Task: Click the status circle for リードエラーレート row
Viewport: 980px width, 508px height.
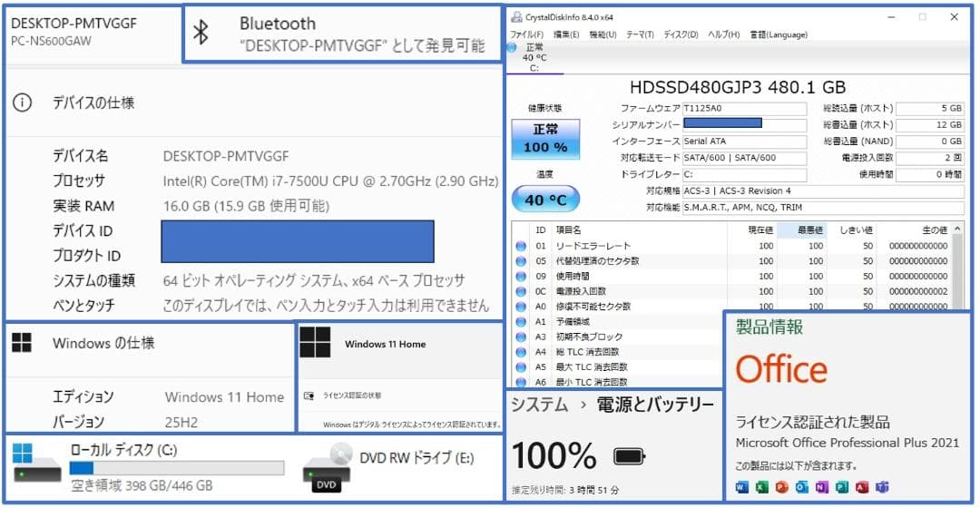Action: coord(521,246)
